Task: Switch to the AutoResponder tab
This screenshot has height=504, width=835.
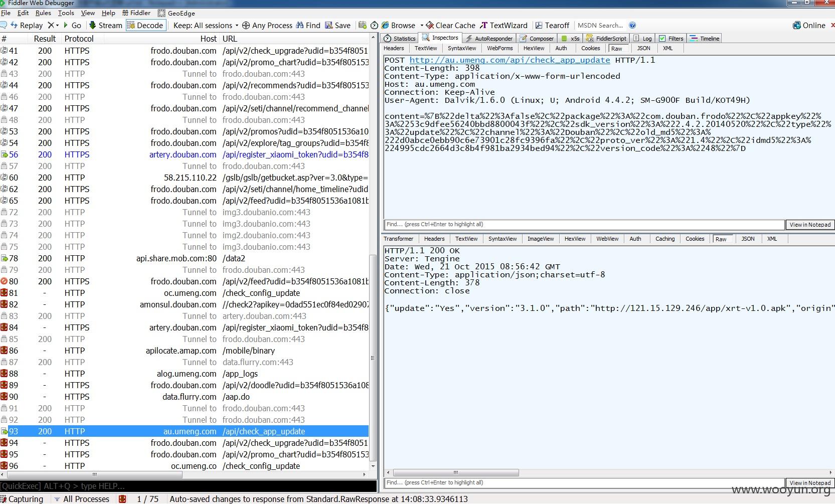Action: click(488, 38)
